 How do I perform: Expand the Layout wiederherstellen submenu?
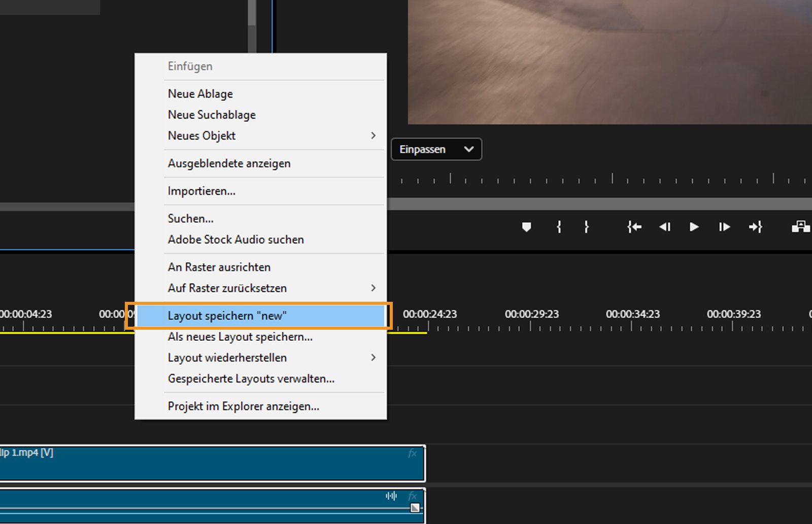click(x=374, y=358)
